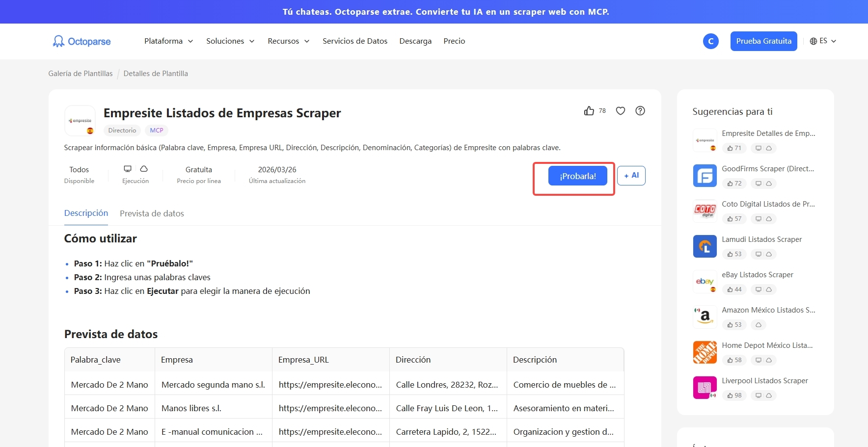Click the Lamudi Listados icon
This screenshot has height=447, width=868.
[x=705, y=246]
